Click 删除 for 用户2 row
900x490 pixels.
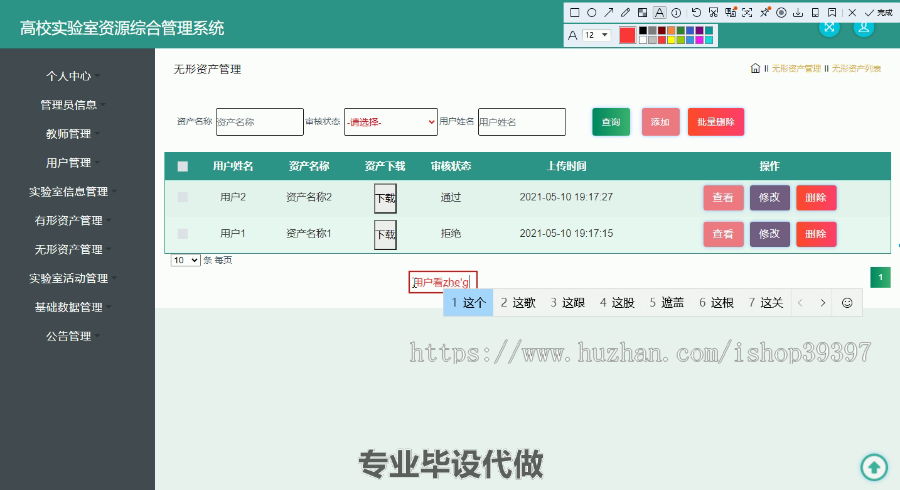pyautogui.click(x=816, y=197)
